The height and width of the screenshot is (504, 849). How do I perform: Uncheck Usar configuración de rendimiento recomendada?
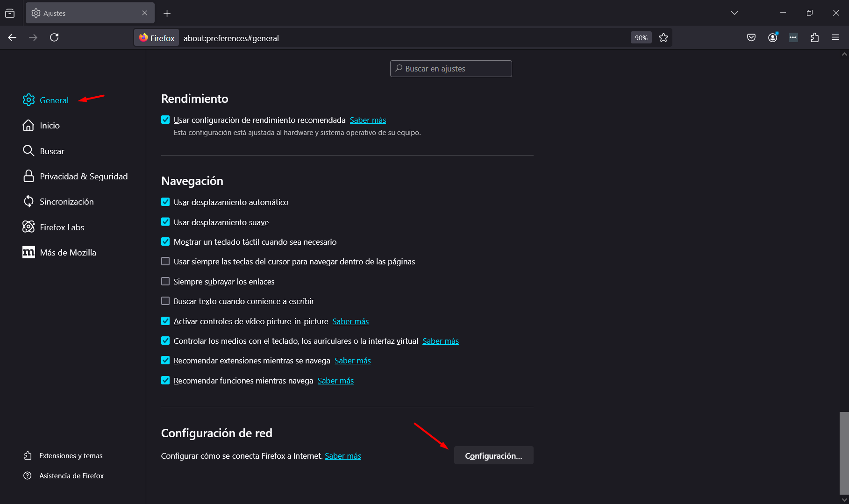click(x=165, y=120)
